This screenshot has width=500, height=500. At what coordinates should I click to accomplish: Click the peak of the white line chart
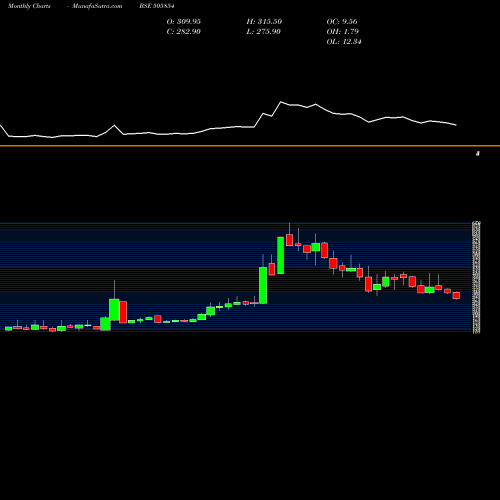click(x=281, y=102)
